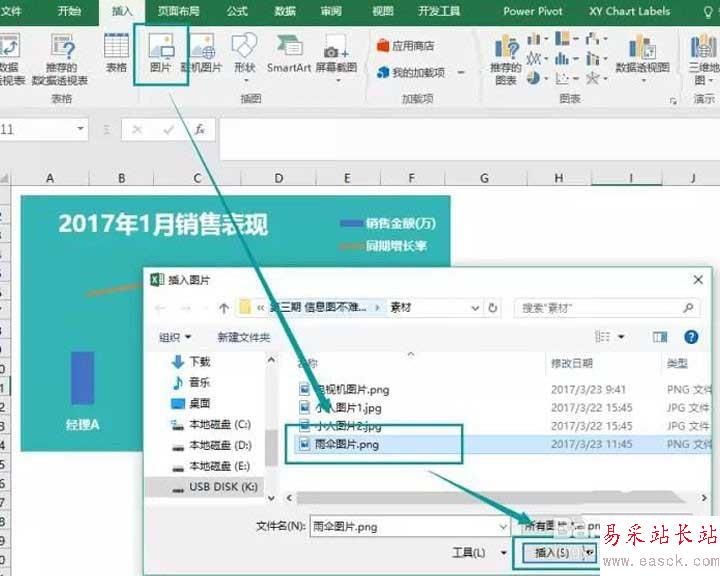Viewport: 720px width, 576px height.
Task: Select file 电视机图片.png
Action: tap(344, 390)
